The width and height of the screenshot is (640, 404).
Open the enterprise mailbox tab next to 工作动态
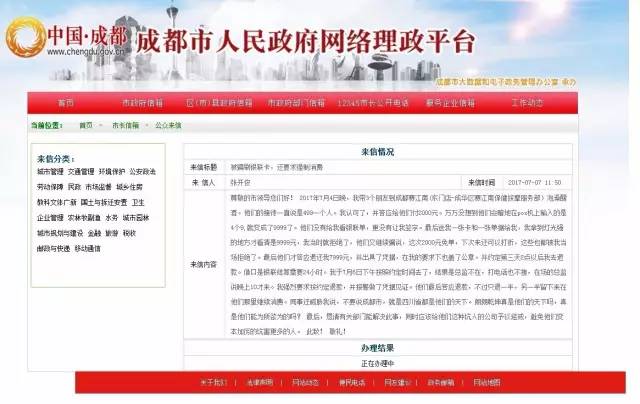coord(450,103)
